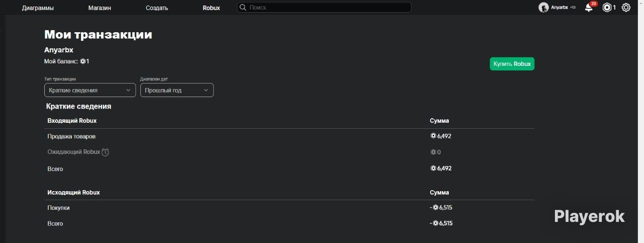Expand the Диапазон дат dropdown

point(177,90)
